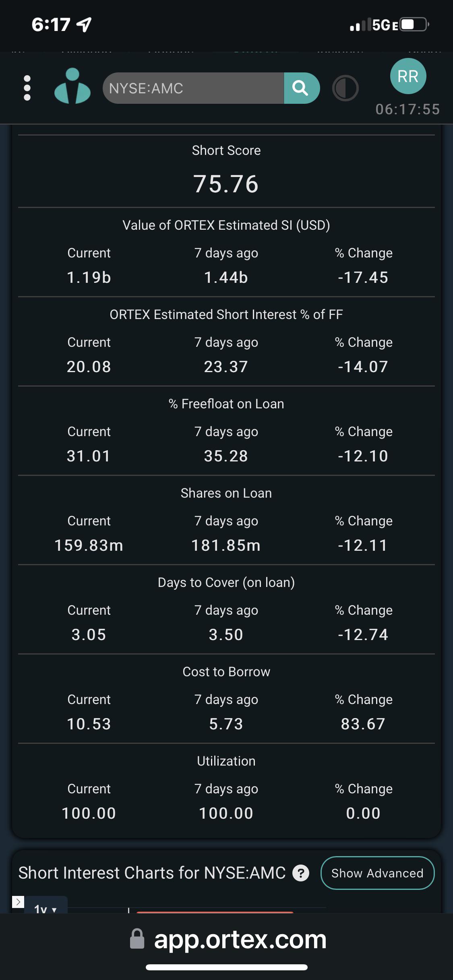Image resolution: width=453 pixels, height=980 pixels.
Task: Tap the Utilization section title
Action: [226, 761]
